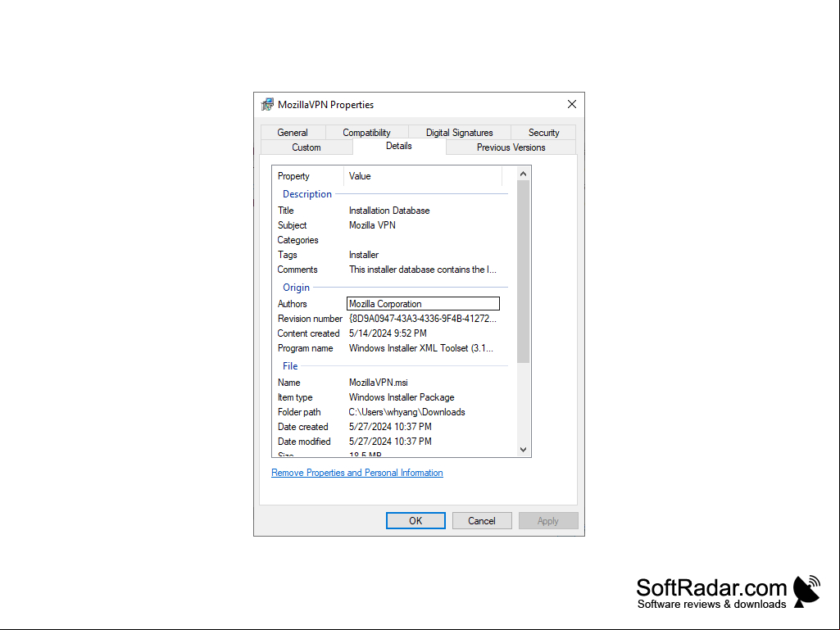Close the MozillaVPN Properties dialog
The height and width of the screenshot is (630, 840).
click(x=571, y=105)
